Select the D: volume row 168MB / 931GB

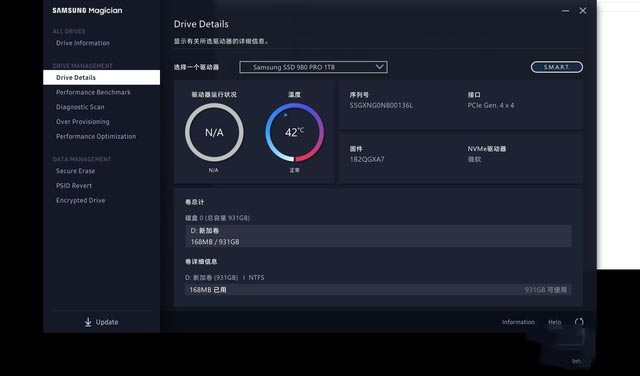(x=378, y=236)
